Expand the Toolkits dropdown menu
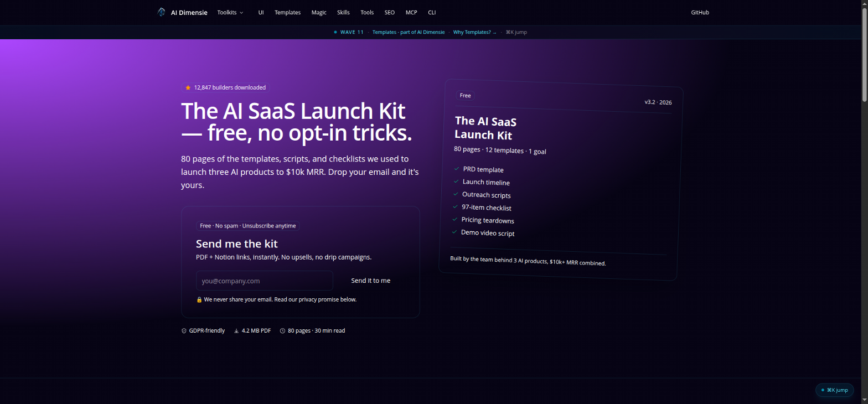 tap(230, 12)
